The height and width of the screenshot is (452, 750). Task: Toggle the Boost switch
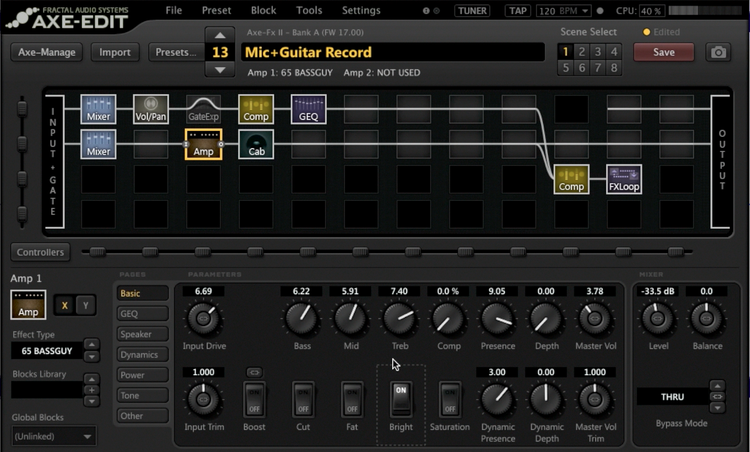(254, 399)
